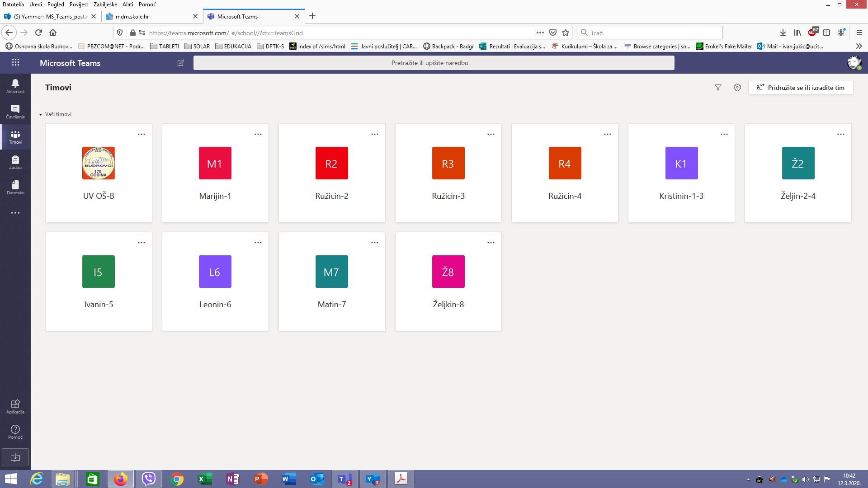Open EDUKACIJA bookmarks folder

233,46
